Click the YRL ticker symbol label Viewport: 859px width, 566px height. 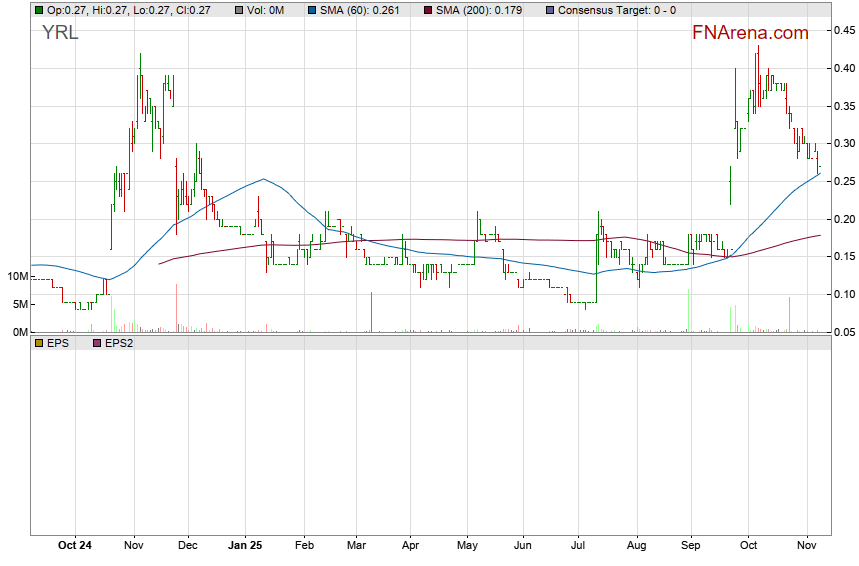click(60, 33)
